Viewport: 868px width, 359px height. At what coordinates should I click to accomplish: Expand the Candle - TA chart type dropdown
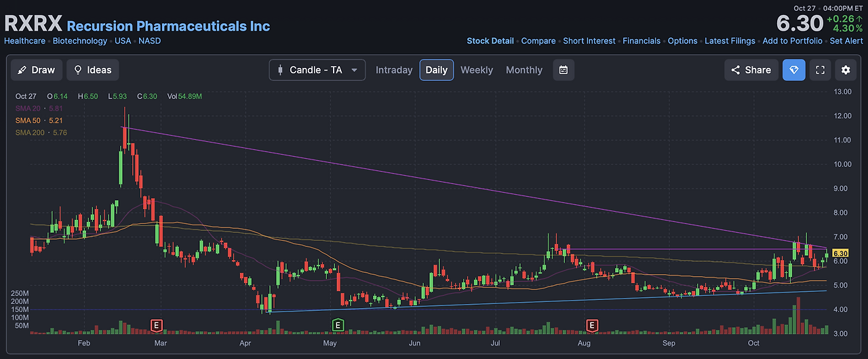(x=317, y=70)
